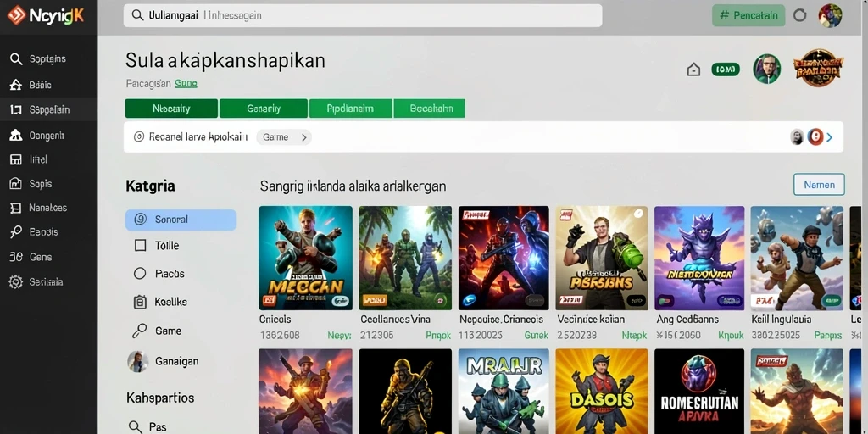
Task: Click the green Pencalain button
Action: tap(748, 15)
